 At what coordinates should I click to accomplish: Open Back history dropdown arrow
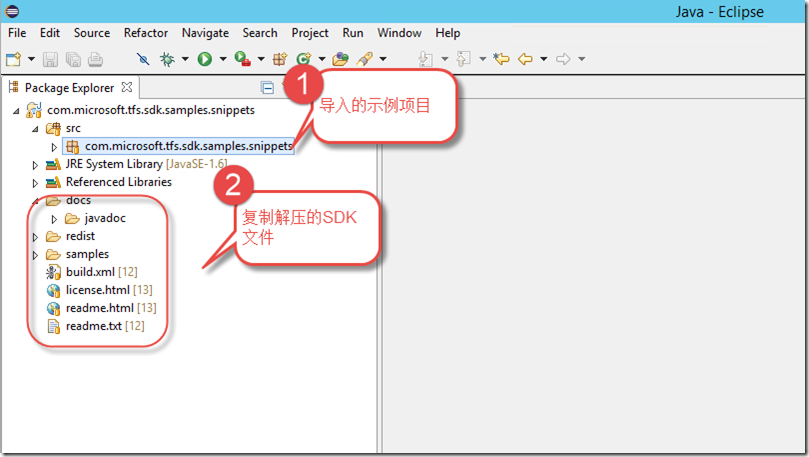[543, 59]
